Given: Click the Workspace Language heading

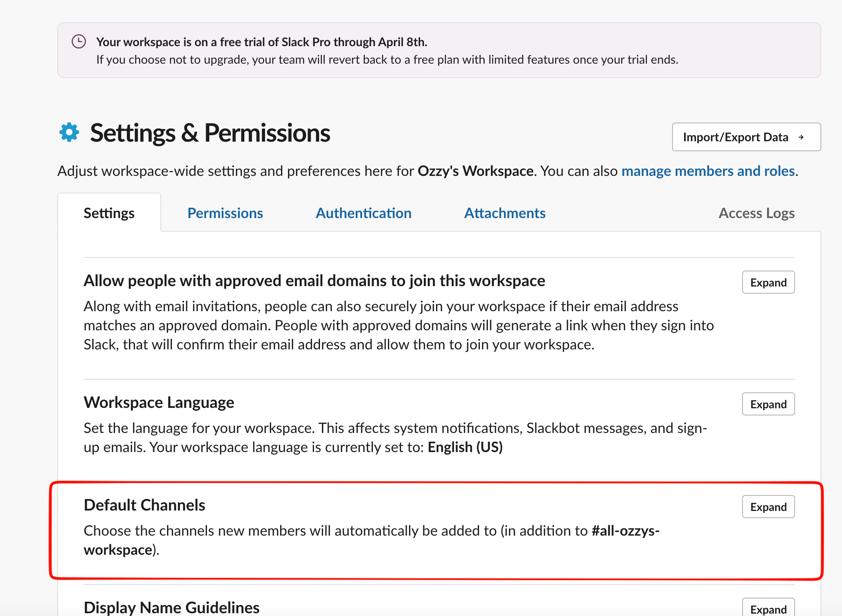Looking at the screenshot, I should (x=159, y=402).
